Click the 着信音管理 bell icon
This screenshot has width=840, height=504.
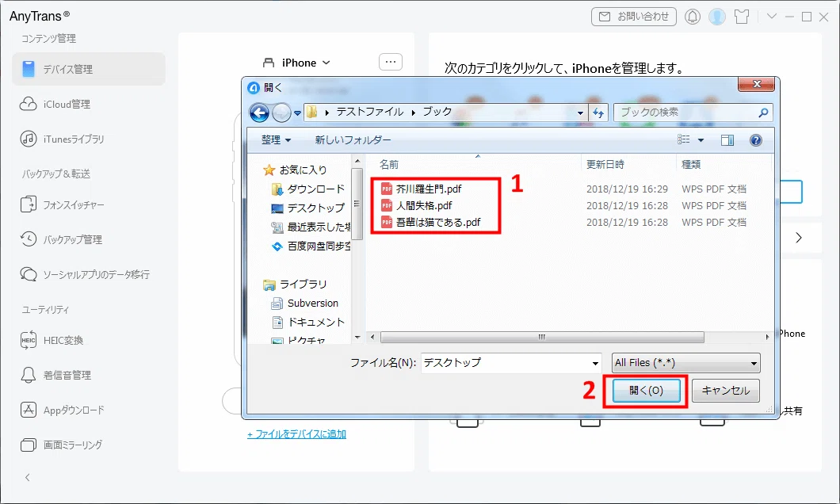click(29, 375)
